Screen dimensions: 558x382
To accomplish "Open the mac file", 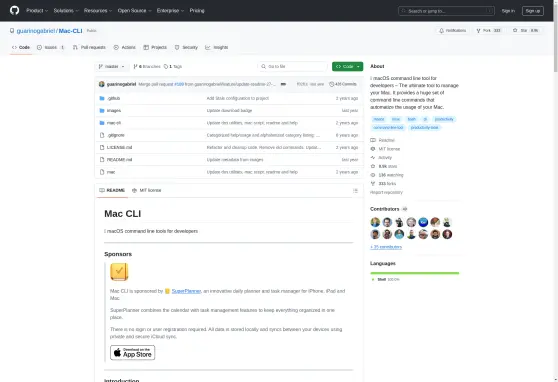I will [111, 172].
